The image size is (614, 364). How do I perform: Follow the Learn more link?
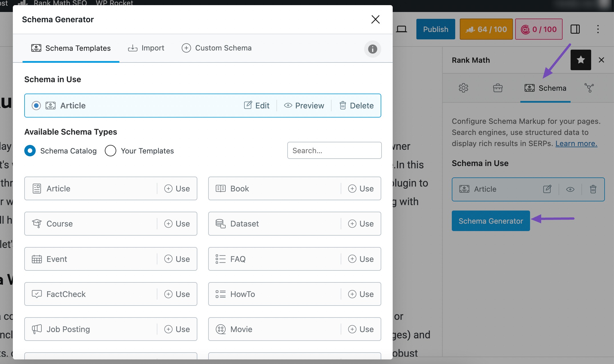[576, 143]
